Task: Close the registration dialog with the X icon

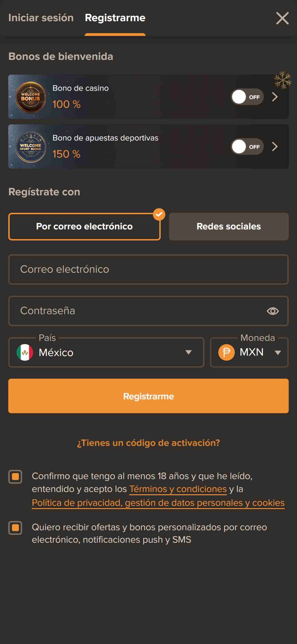Action: pyautogui.click(x=282, y=18)
